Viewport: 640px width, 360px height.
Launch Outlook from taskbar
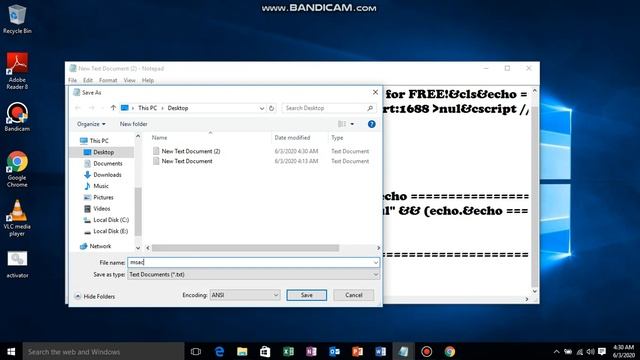(x=334, y=351)
